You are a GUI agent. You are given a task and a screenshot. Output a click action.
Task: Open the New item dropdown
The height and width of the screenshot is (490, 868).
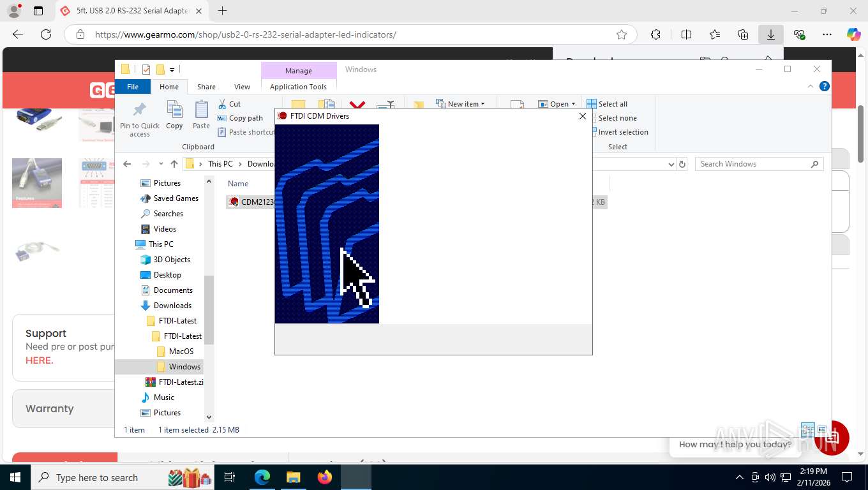click(x=460, y=104)
